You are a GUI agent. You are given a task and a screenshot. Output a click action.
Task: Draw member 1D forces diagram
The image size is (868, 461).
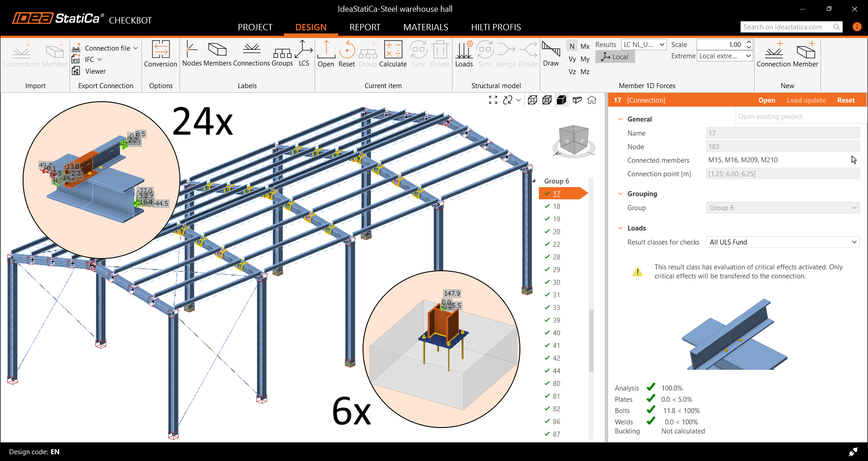[551, 54]
